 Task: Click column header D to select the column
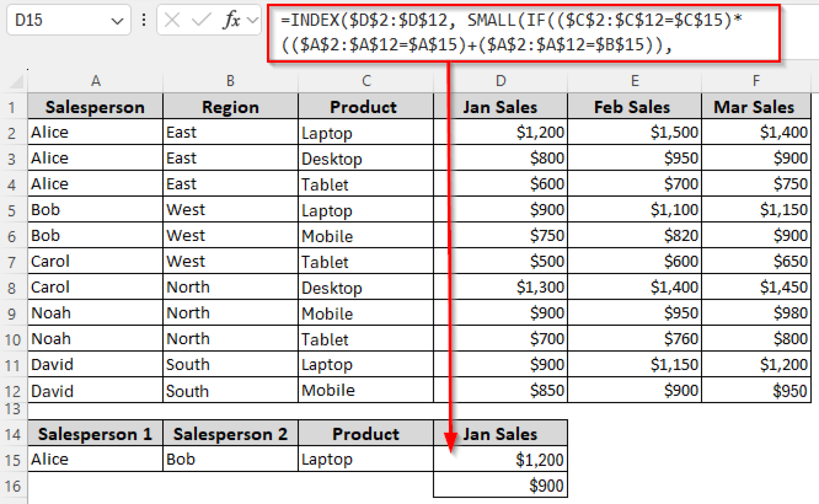[x=501, y=81]
